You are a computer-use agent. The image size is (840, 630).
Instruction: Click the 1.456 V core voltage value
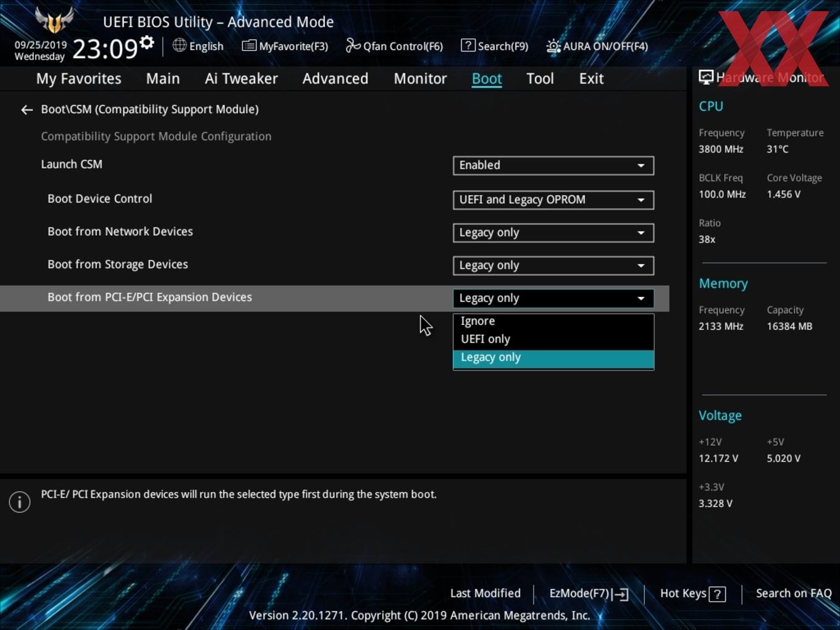[783, 195]
